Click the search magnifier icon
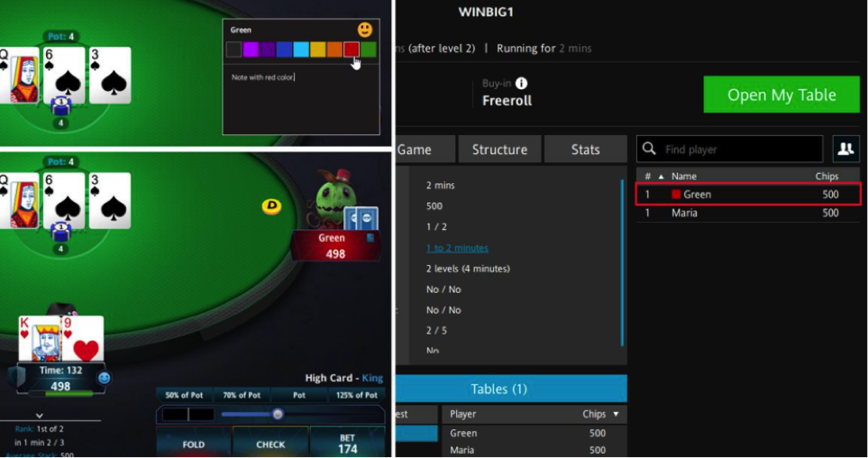This screenshot has width=868, height=458. pos(649,149)
